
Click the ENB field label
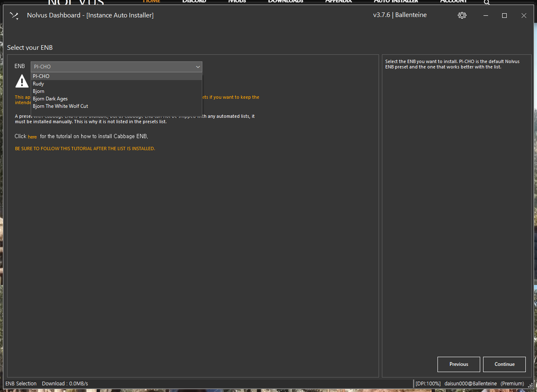tap(19, 66)
